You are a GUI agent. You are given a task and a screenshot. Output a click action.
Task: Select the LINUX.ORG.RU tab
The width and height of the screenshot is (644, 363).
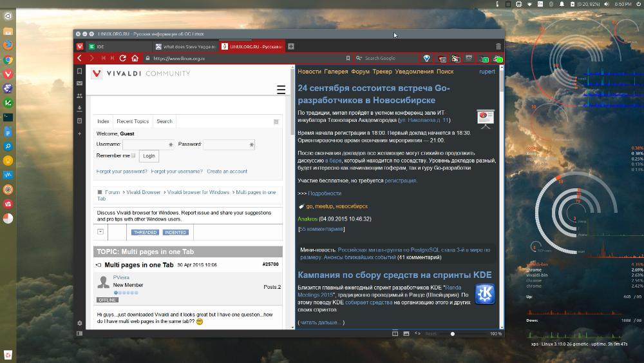coord(252,46)
